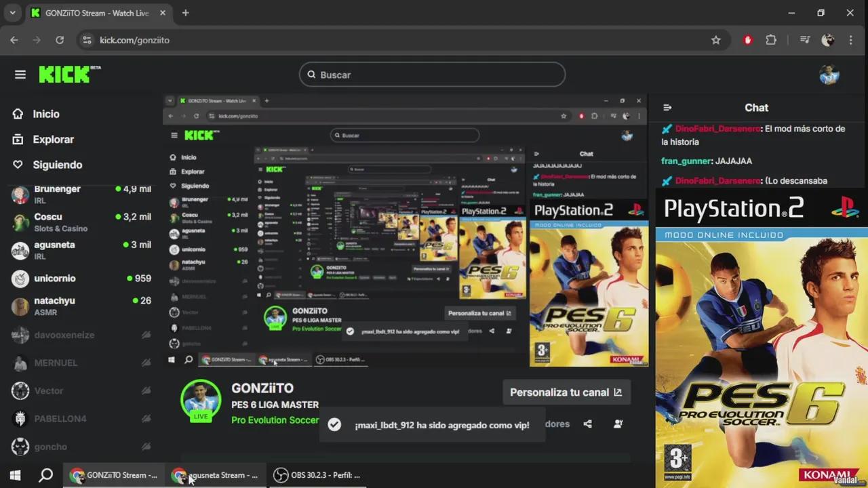Open the Chrome tab search dropdown
The image size is (868, 488).
pos(12,13)
